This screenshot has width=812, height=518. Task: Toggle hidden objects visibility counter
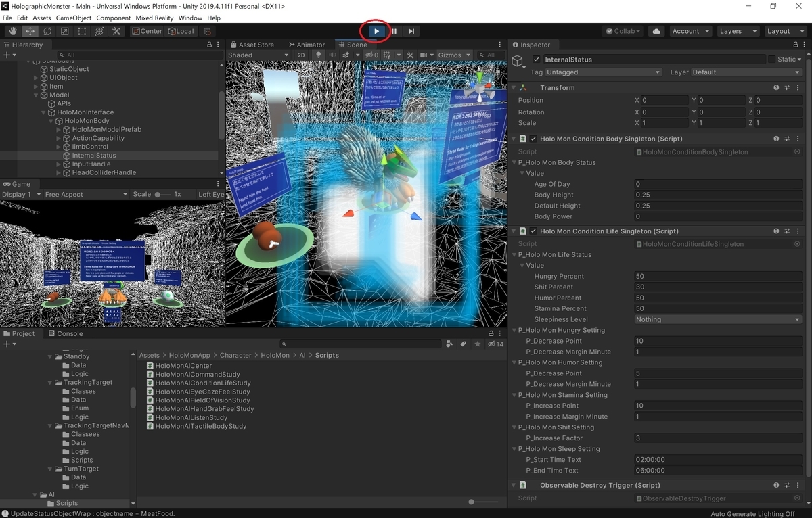[x=372, y=55]
